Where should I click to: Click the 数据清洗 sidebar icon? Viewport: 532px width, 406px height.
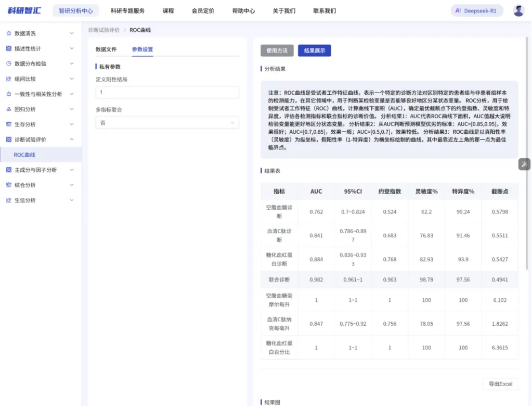click(9, 33)
